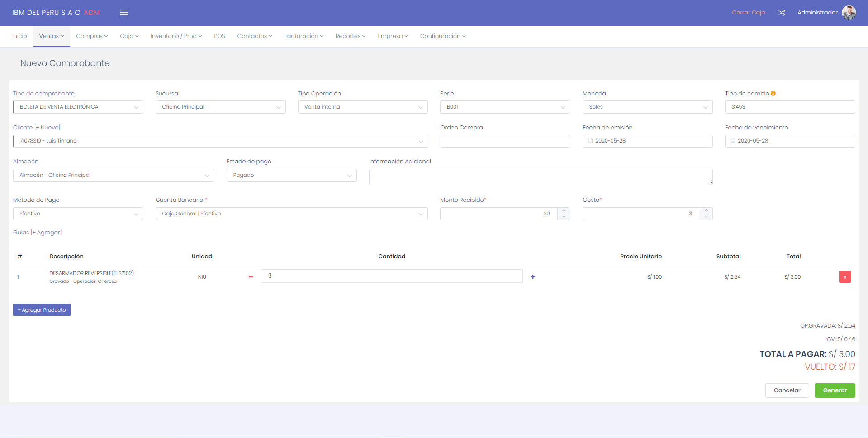
Task: Click the Información Adicional text area
Action: (x=540, y=177)
